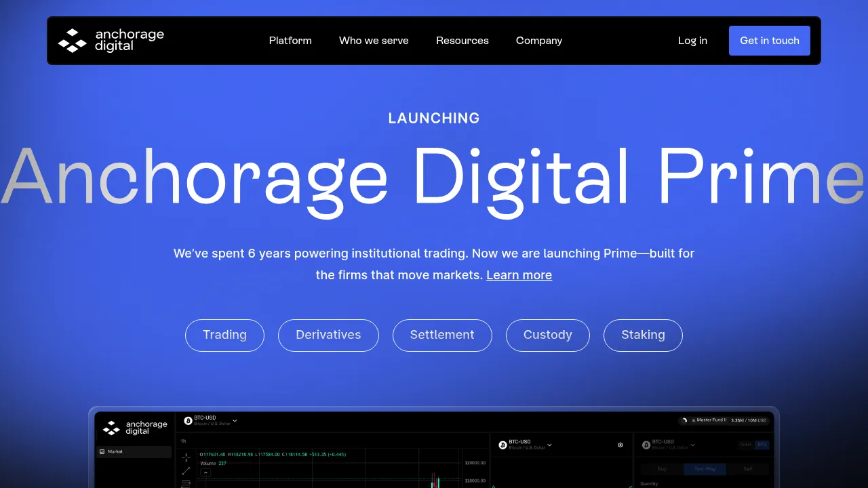Expand the BTC-USD dropdown beside the Order tab
This screenshot has width=868, height=488.
click(x=669, y=445)
